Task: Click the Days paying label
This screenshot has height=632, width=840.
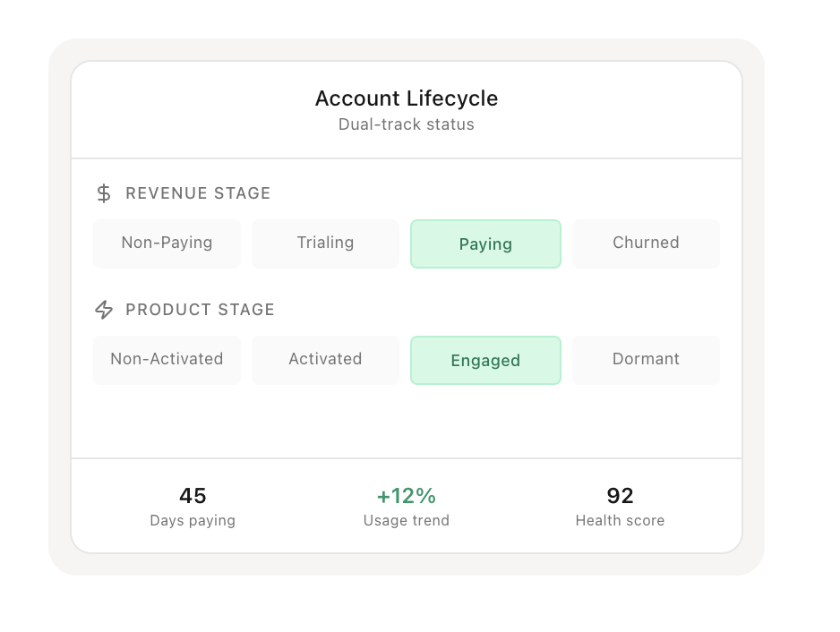Action: pyautogui.click(x=192, y=520)
